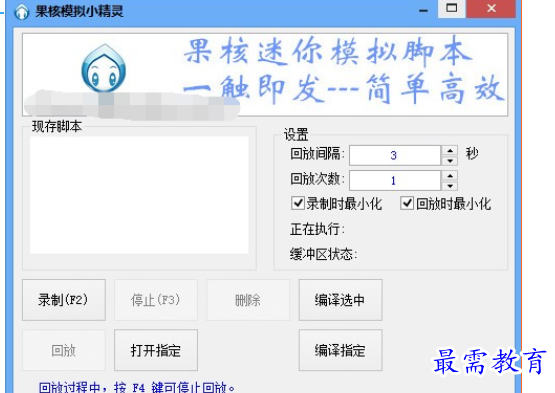Increase 回放间隔 with up arrow
Viewport: 555px width, 393px height.
click(450, 150)
